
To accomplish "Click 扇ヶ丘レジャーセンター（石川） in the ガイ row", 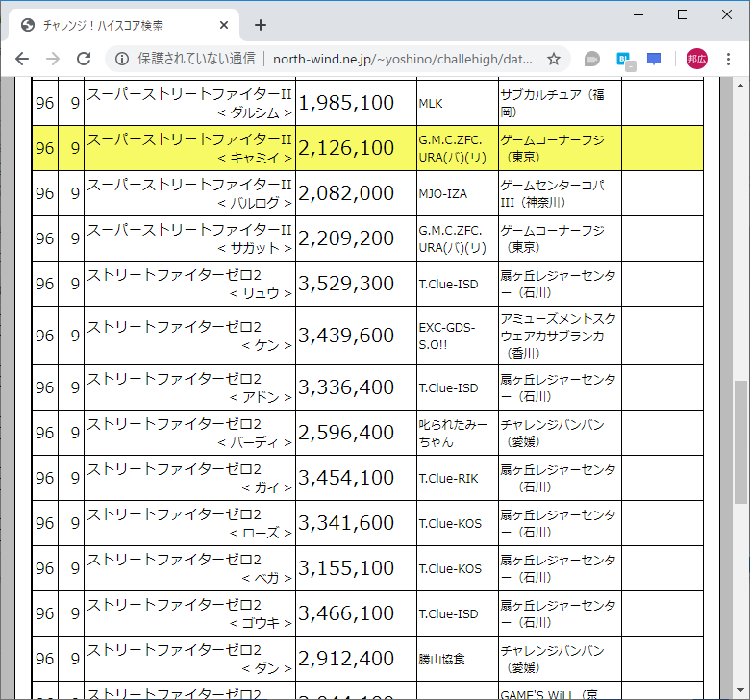I will point(558,478).
